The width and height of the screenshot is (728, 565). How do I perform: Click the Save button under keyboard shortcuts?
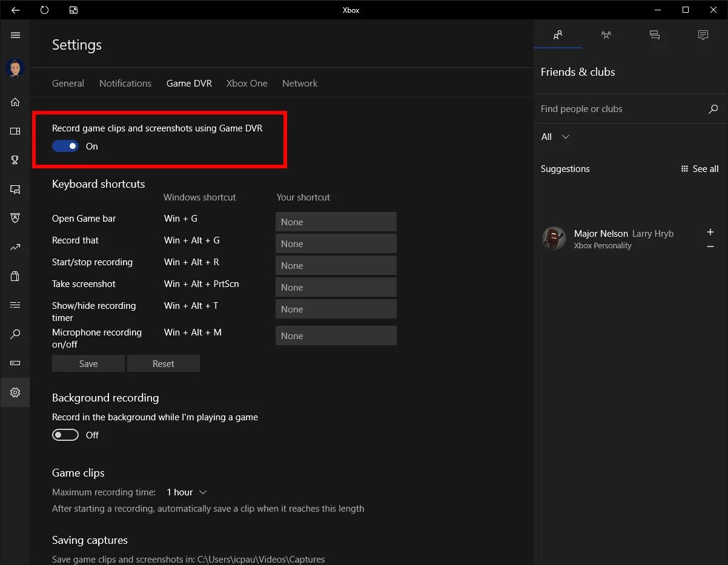point(87,363)
